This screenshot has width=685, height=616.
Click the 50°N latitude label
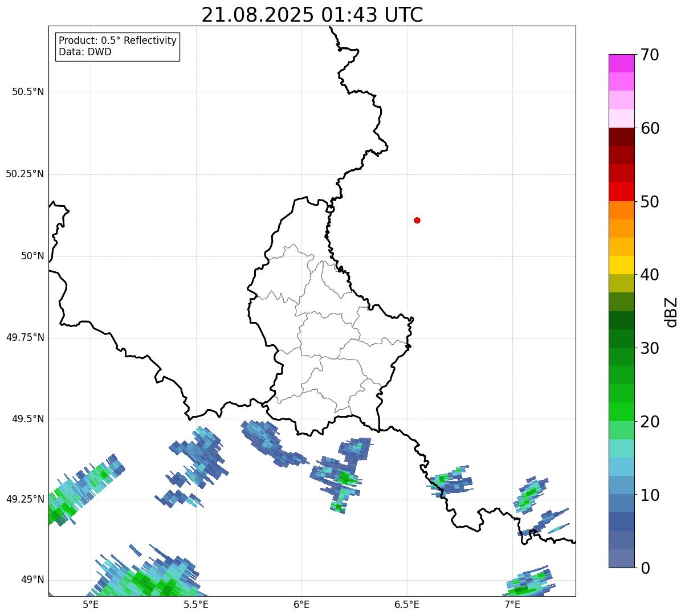[x=32, y=256]
